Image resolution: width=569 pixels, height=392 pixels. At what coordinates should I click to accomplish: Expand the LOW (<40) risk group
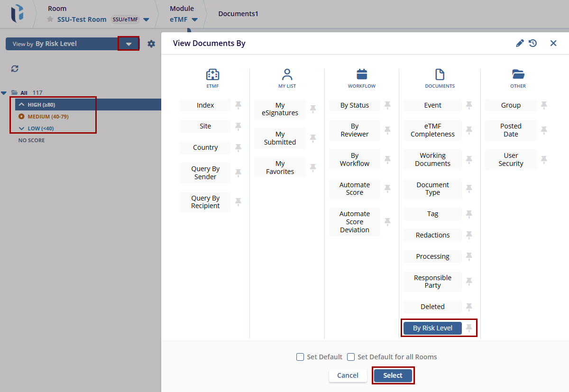coord(21,128)
